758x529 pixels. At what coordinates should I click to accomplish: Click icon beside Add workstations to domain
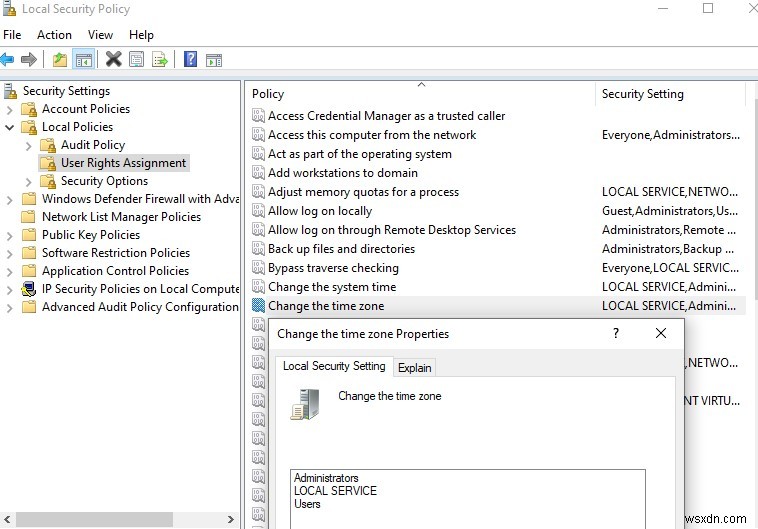click(259, 173)
